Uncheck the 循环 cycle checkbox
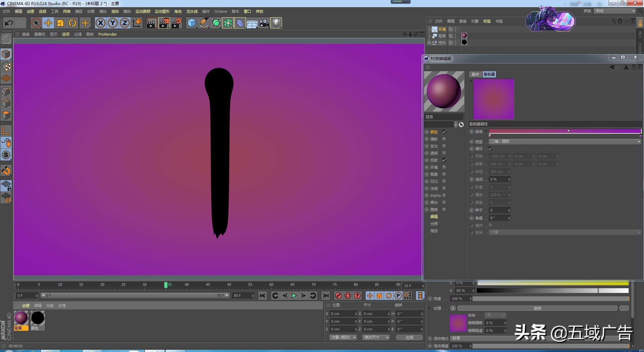This screenshot has height=352, width=644. (490, 149)
